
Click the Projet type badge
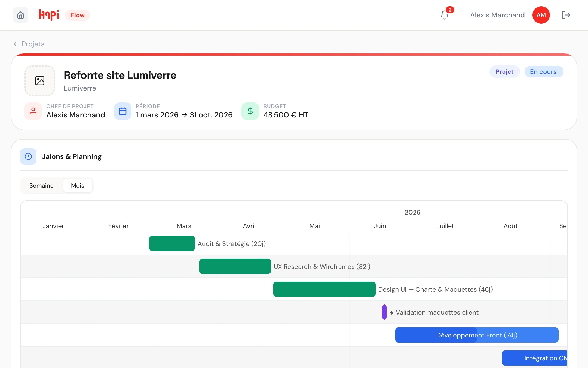point(504,72)
